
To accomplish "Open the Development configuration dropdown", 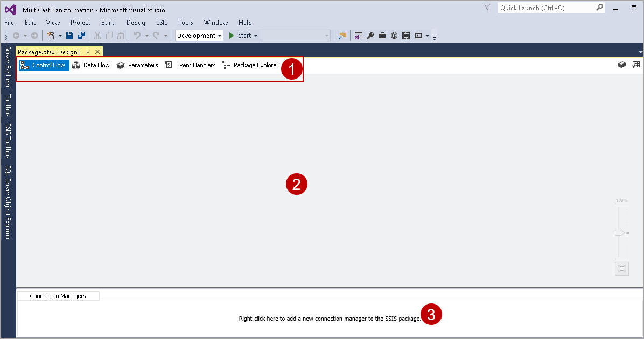I will (x=199, y=36).
